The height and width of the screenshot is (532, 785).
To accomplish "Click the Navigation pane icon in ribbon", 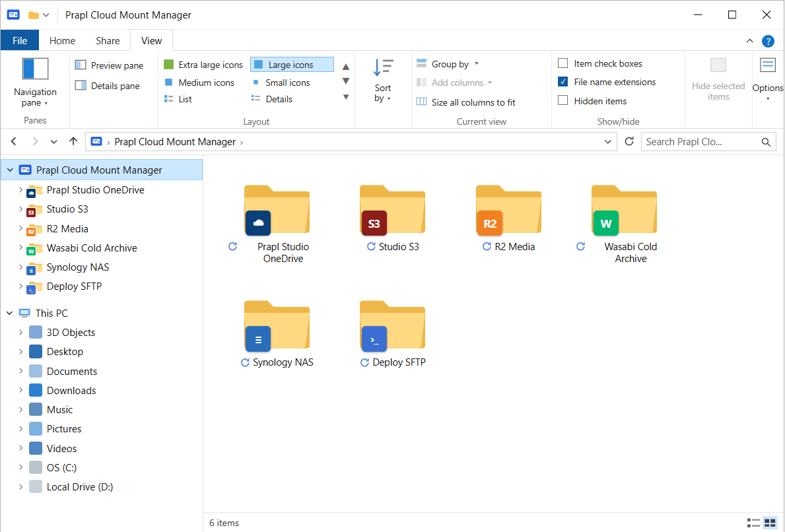I will [x=35, y=69].
